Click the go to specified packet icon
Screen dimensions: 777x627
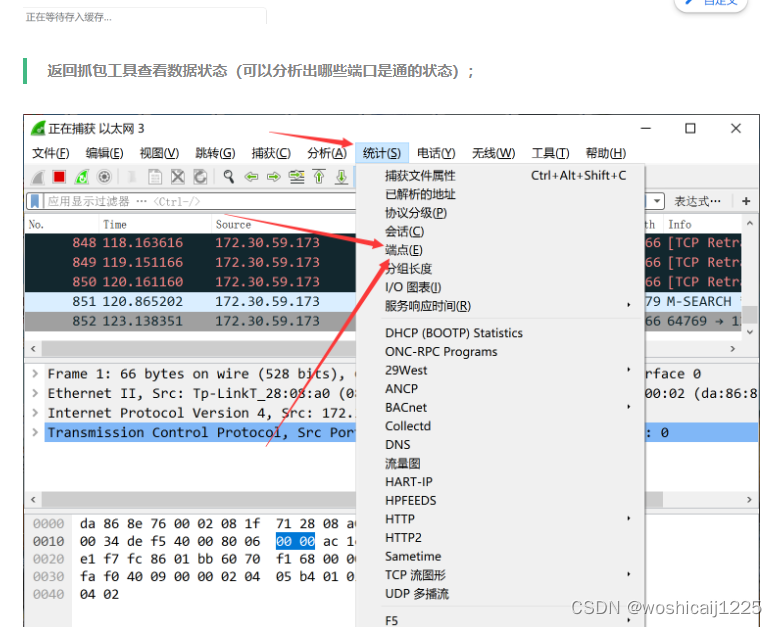click(x=297, y=177)
